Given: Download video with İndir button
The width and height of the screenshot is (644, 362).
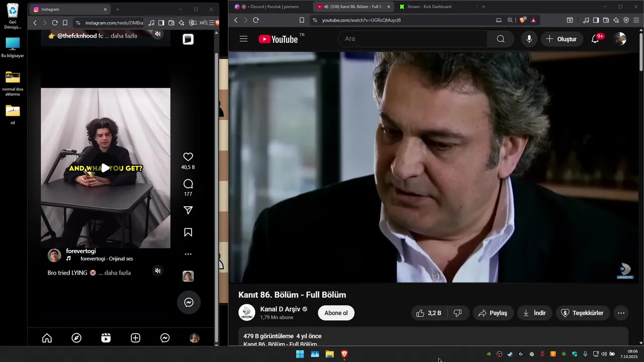Looking at the screenshot, I should tap(535, 313).
